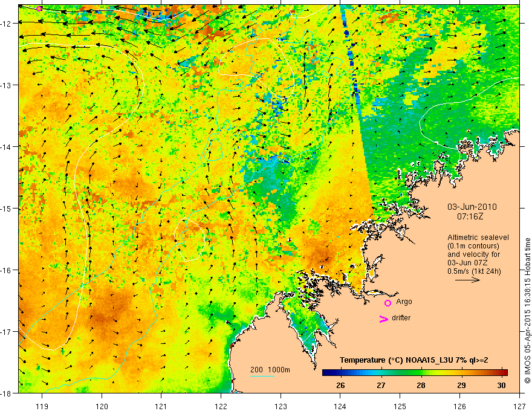Click the longitude axis label '123'

coord(281,406)
